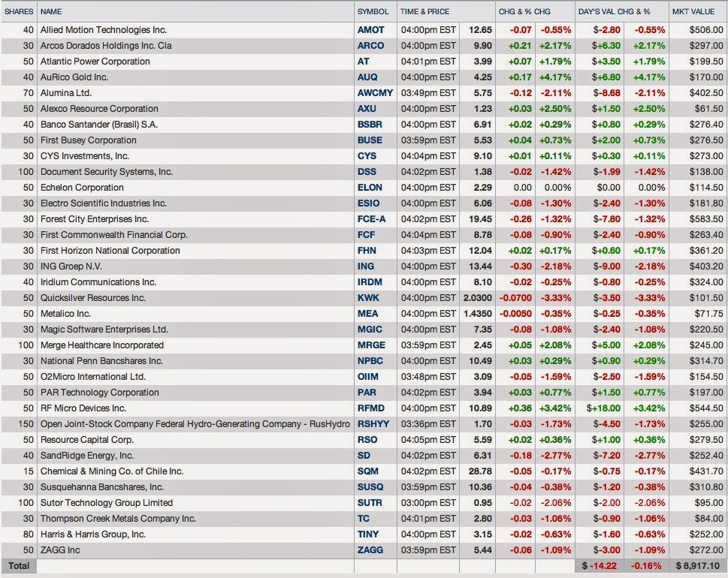Open the KWK ticker symbol link
728x578 pixels.
pyautogui.click(x=368, y=298)
